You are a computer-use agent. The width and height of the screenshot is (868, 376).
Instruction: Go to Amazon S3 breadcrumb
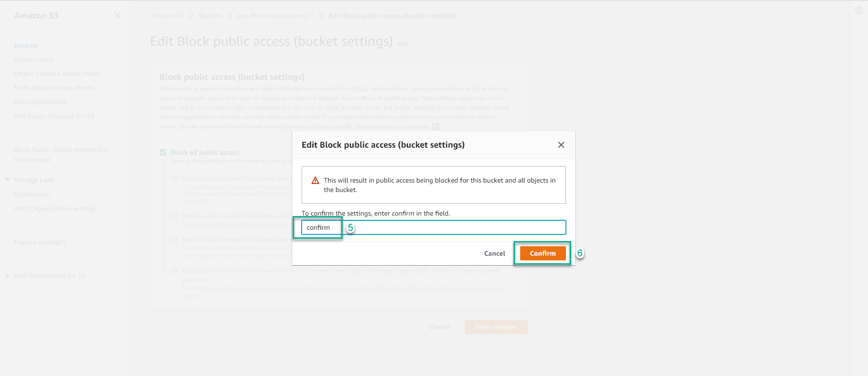point(167,16)
